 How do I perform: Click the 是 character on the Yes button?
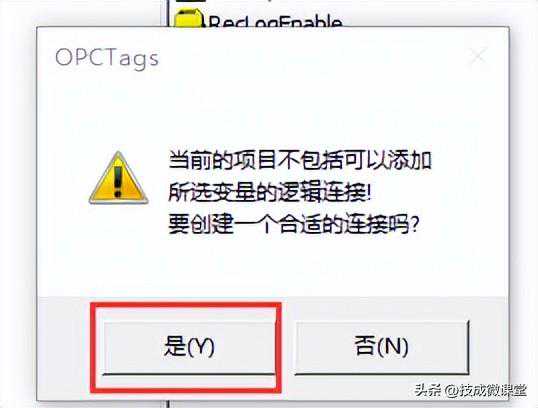(x=175, y=345)
